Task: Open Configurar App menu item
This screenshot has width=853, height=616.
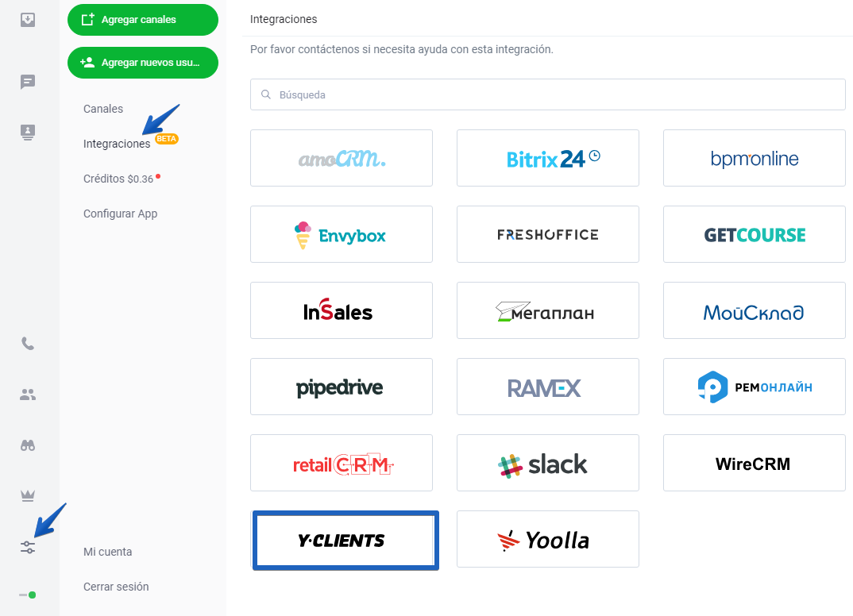Action: tap(120, 214)
